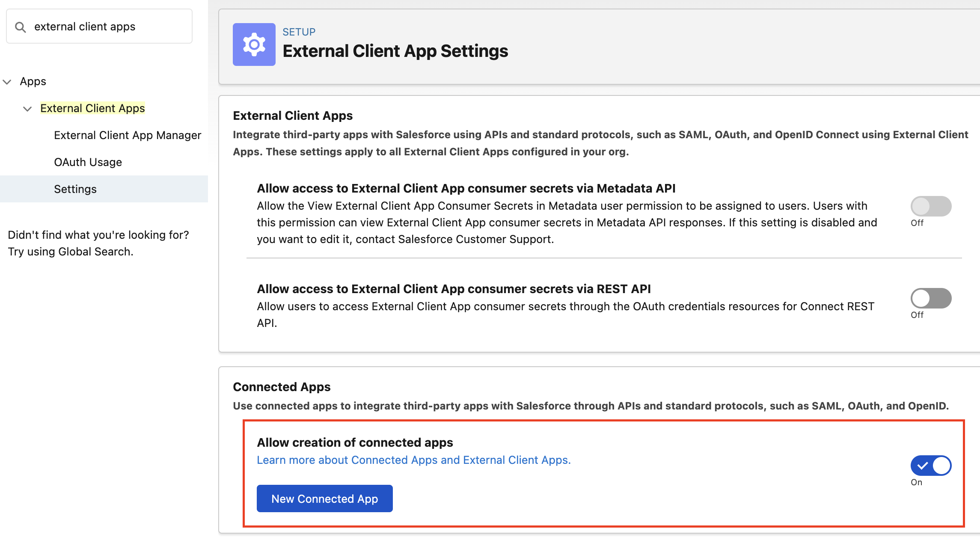The width and height of the screenshot is (980, 540).
Task: Click Connected Apps section heading
Action: 282,387
